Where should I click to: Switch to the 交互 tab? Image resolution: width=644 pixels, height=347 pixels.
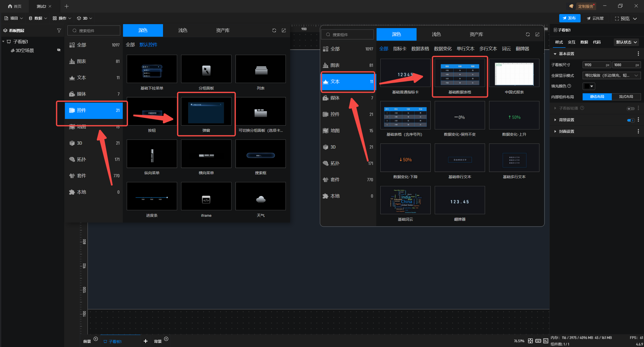point(571,42)
